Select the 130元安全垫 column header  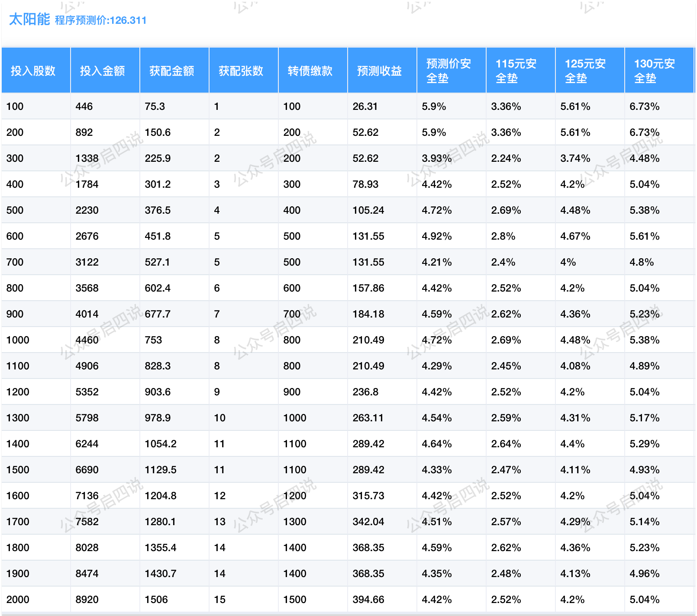tap(655, 71)
